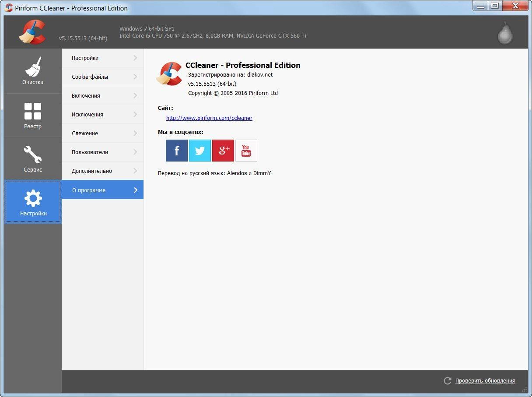Screen dimensions: 532x397
Task: Minimize the CCleaner window
Action: 480,6
